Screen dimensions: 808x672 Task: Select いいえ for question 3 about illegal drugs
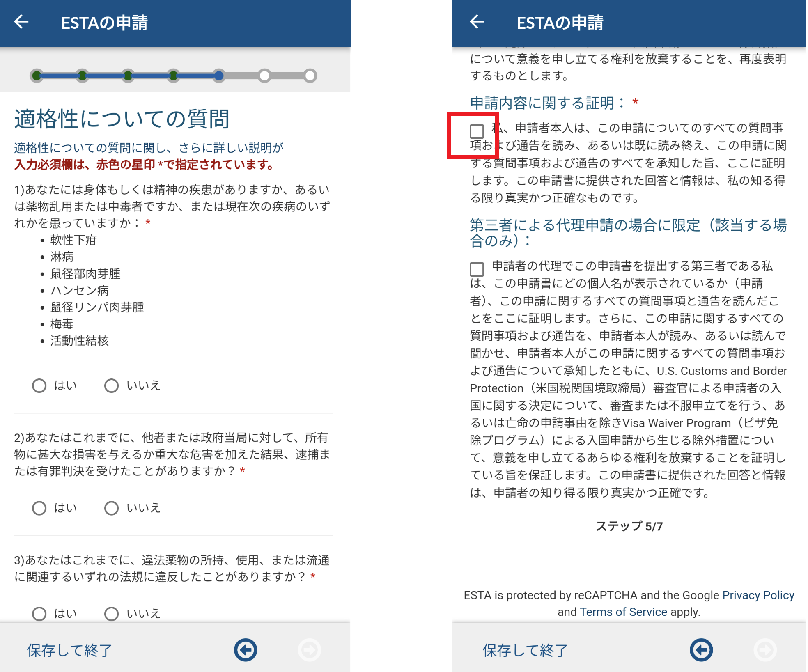[x=111, y=614]
